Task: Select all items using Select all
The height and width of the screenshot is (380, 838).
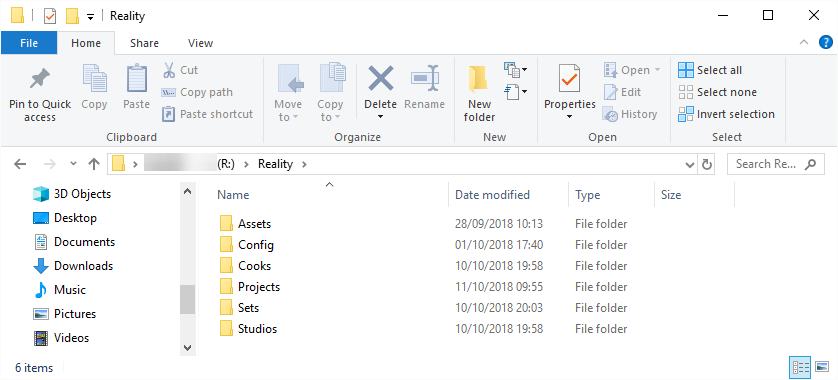Action: [710, 70]
